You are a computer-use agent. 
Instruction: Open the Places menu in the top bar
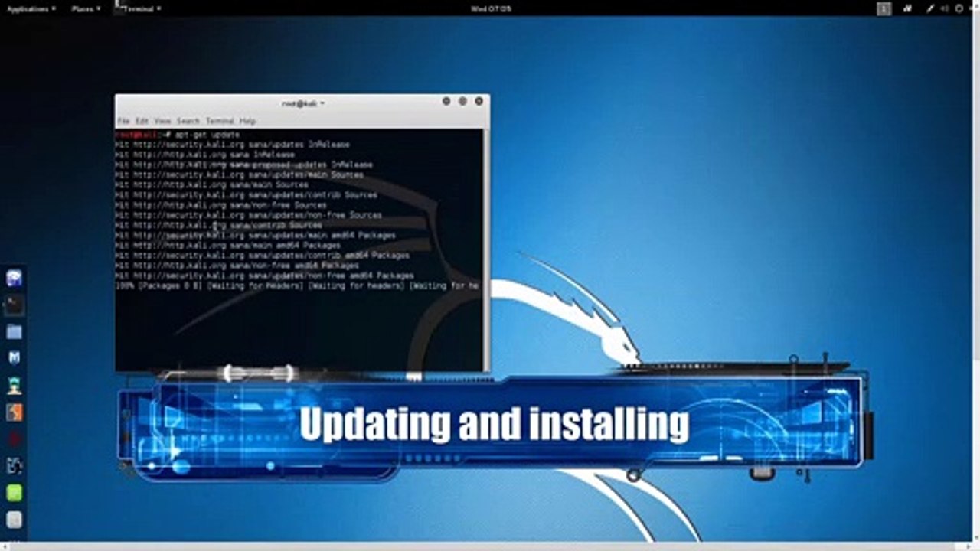pyautogui.click(x=86, y=8)
